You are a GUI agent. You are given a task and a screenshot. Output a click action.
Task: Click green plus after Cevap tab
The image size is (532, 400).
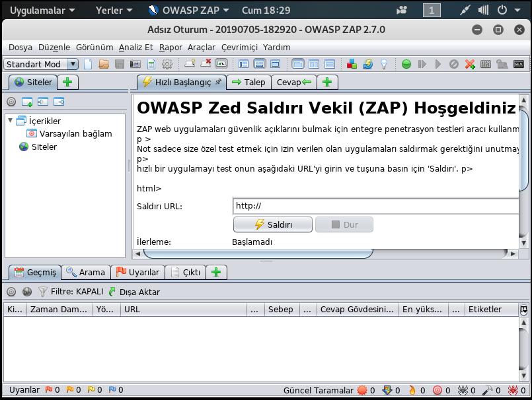327,83
